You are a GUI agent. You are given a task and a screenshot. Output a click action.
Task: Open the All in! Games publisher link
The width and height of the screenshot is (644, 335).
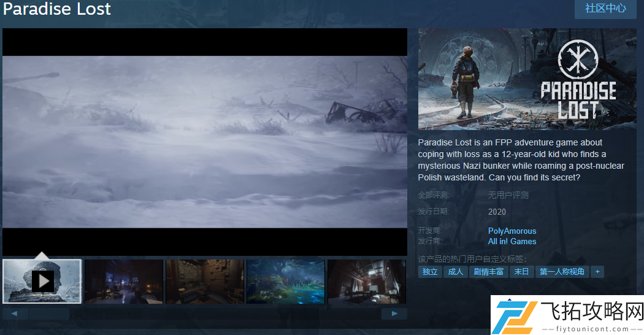click(512, 241)
